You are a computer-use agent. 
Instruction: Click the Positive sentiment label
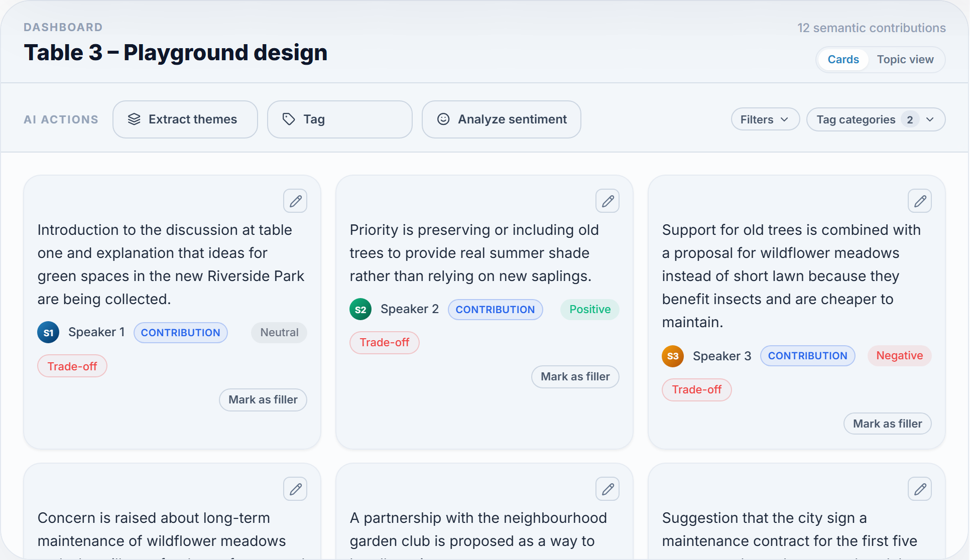point(590,310)
